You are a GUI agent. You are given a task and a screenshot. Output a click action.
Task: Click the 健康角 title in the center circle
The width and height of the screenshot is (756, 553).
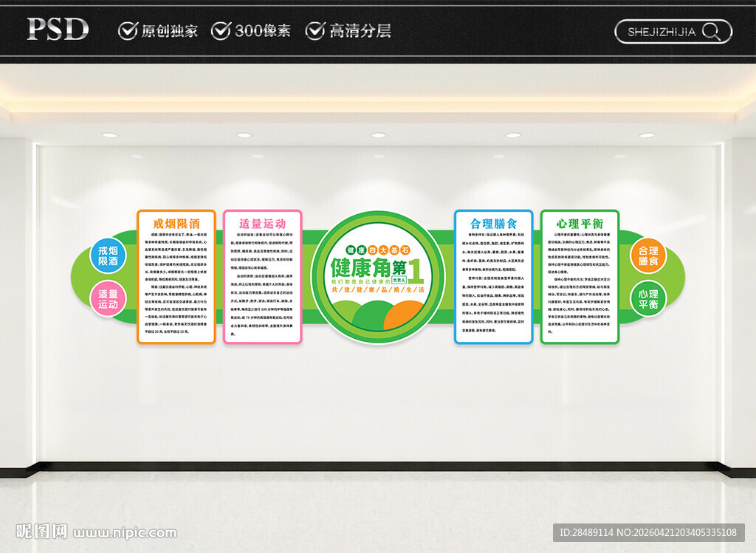click(360, 268)
